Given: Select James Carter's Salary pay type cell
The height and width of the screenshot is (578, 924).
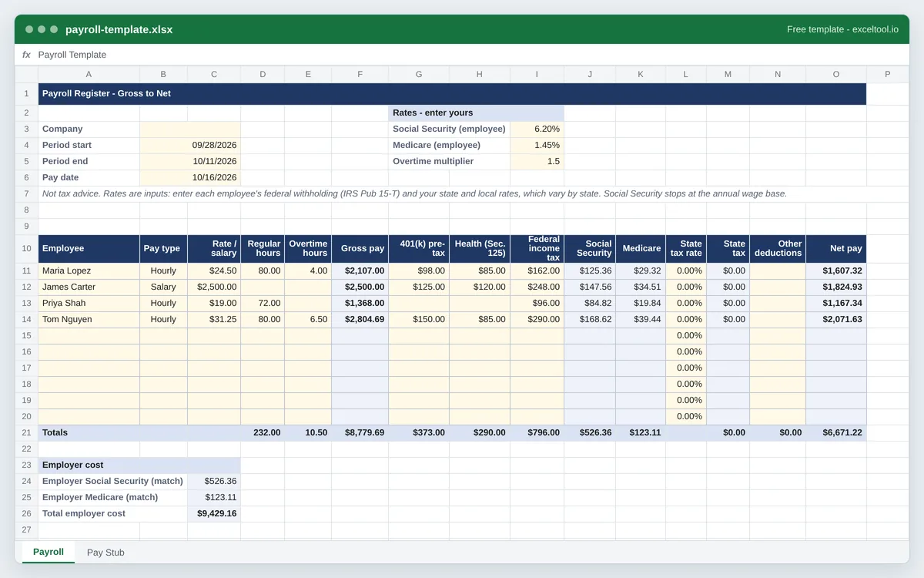Looking at the screenshot, I should point(163,287).
